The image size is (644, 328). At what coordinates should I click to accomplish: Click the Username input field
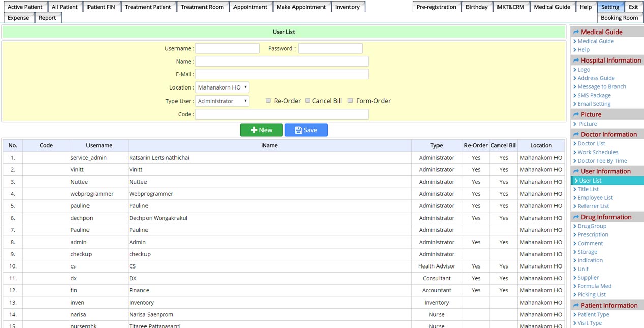tap(227, 49)
